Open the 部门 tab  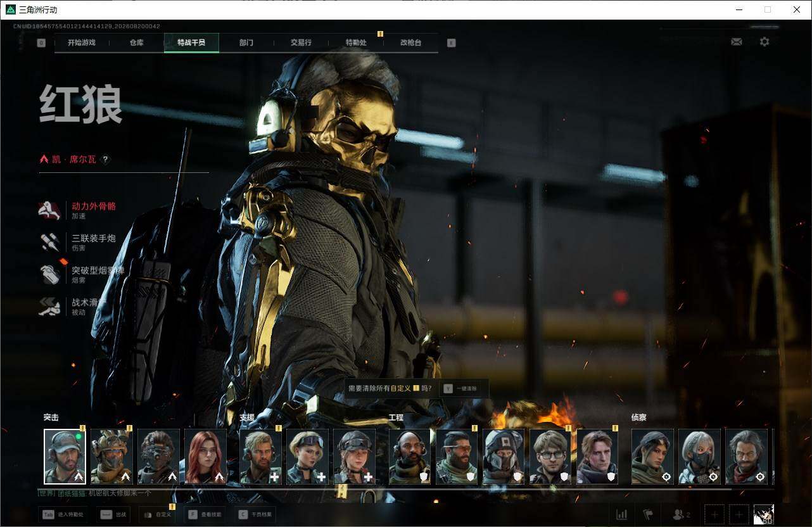click(246, 43)
